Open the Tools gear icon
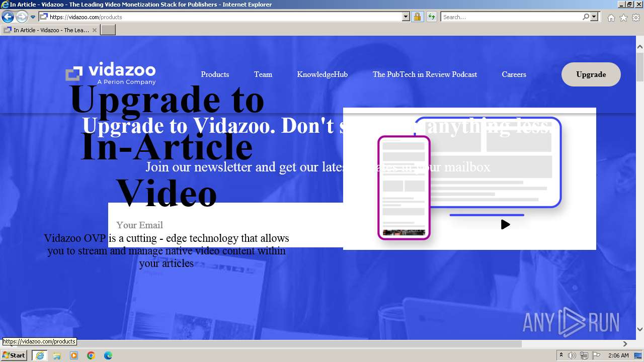The image size is (644, 362). click(x=636, y=18)
